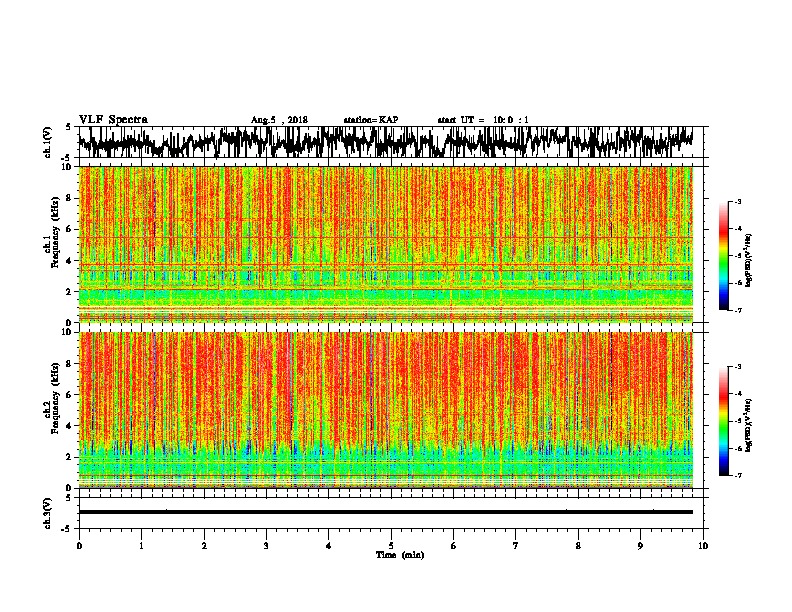Click the ch.2 color bar log(PSD) label
The width and height of the screenshot is (792, 612).
pos(749,425)
